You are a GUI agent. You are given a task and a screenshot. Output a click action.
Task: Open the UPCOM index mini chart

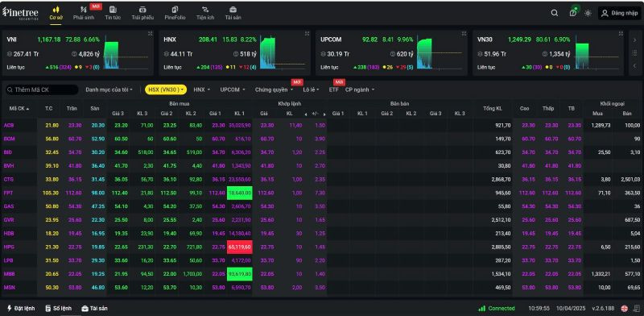440,52
